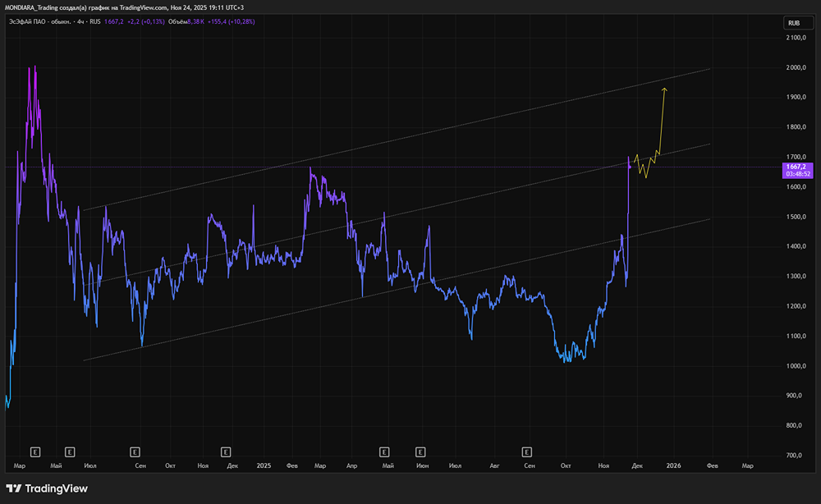Click the 900,0 price axis label

pos(794,396)
